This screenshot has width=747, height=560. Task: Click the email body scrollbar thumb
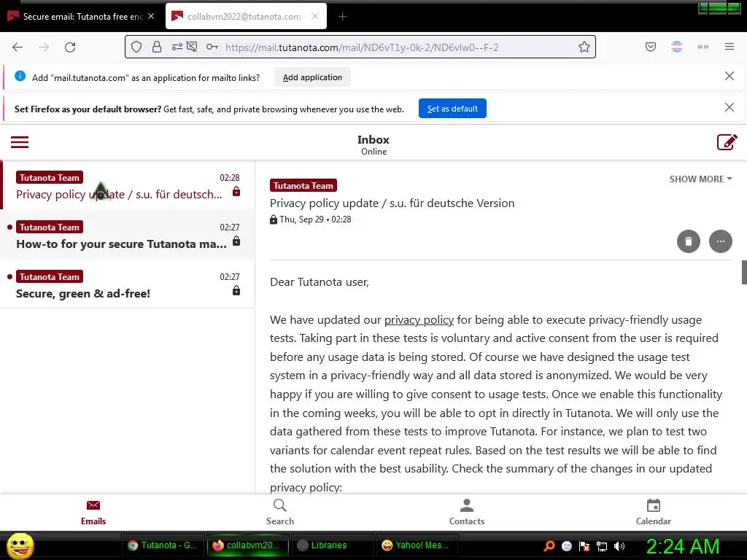pyautogui.click(x=744, y=273)
